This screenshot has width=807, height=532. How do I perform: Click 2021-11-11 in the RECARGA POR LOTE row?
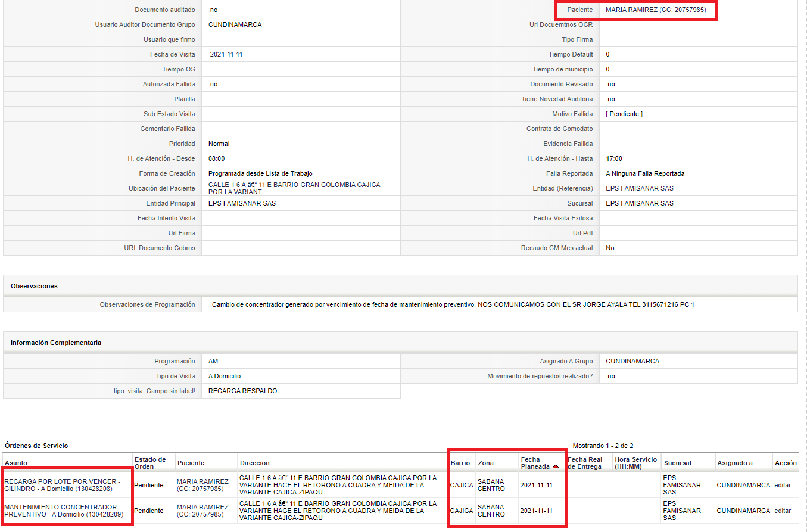click(536, 485)
